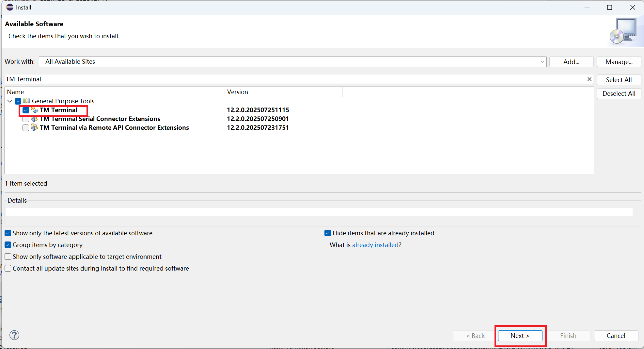Enable Show only software applicable to target environment
Screen dimensions: 644x349
tap(8, 257)
